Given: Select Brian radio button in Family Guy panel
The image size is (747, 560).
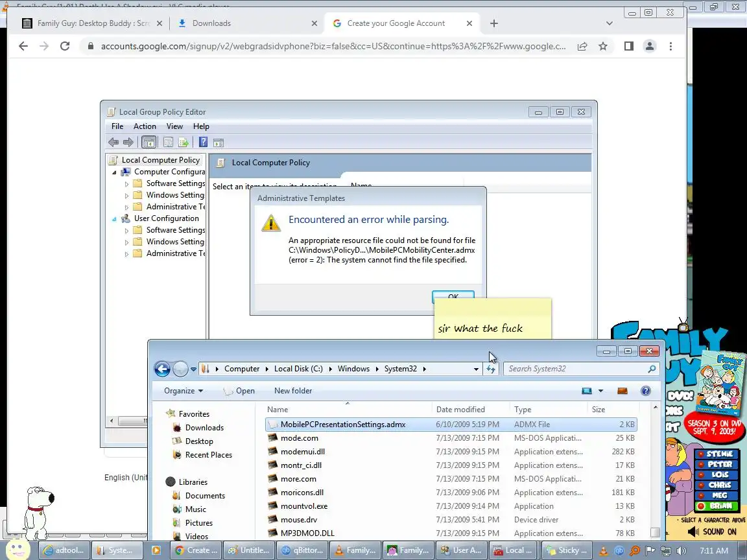Looking at the screenshot, I should click(x=701, y=506).
